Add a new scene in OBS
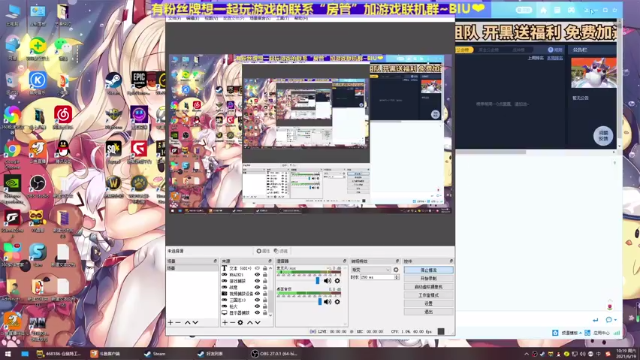Screen dimensions: 640x360 (x=170, y=322)
